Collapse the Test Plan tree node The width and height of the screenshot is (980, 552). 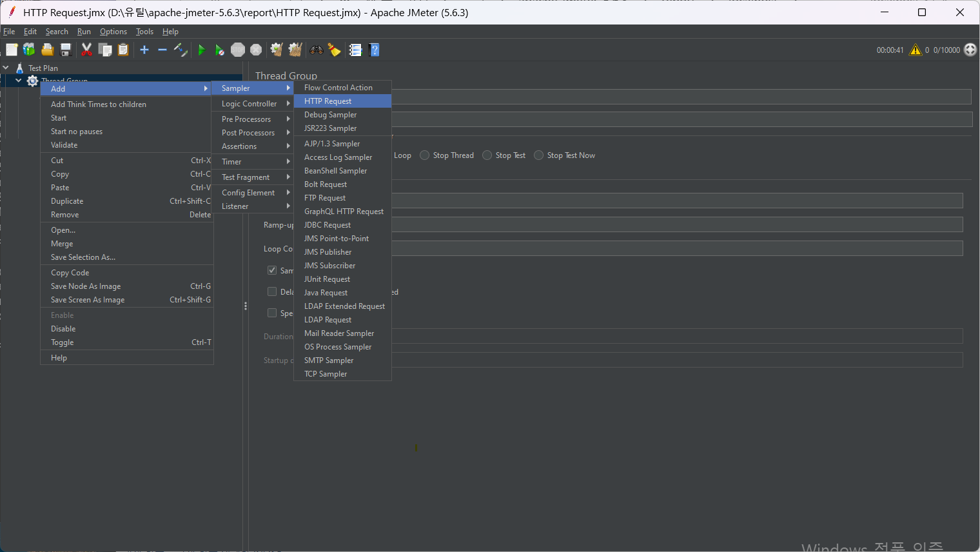click(6, 68)
